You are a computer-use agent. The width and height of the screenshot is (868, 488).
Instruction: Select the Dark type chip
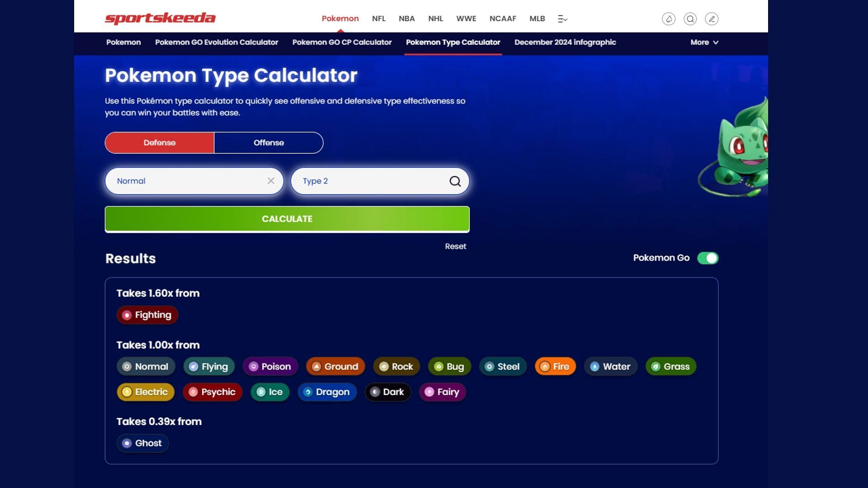pos(388,392)
